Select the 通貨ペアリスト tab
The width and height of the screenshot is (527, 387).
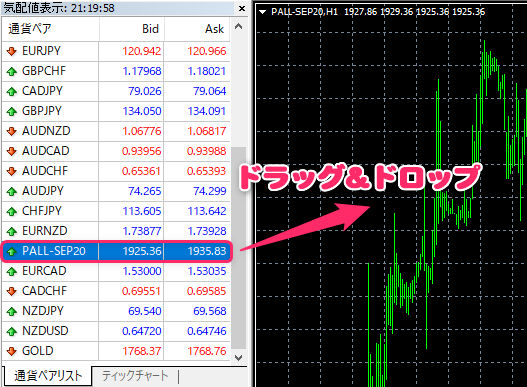(x=48, y=376)
